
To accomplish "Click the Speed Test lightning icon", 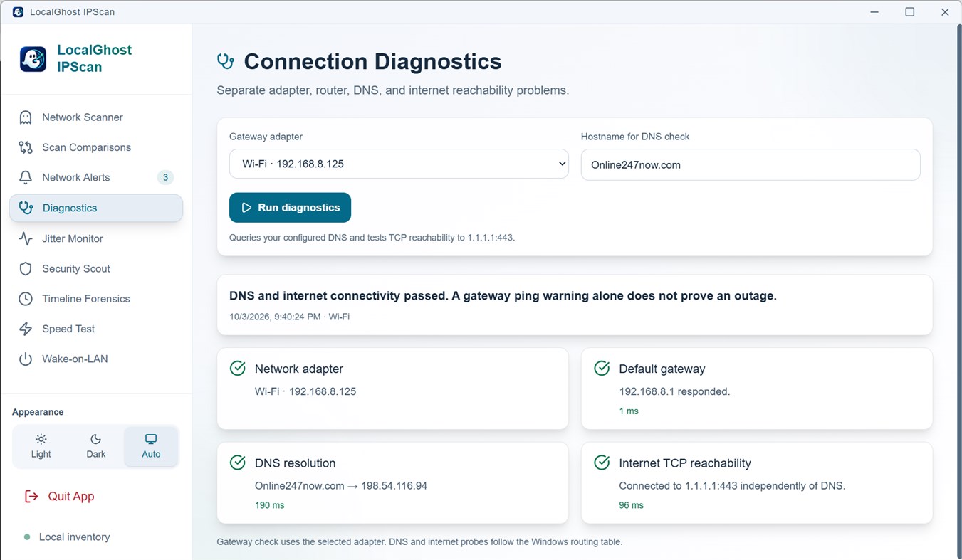I will pyautogui.click(x=26, y=329).
